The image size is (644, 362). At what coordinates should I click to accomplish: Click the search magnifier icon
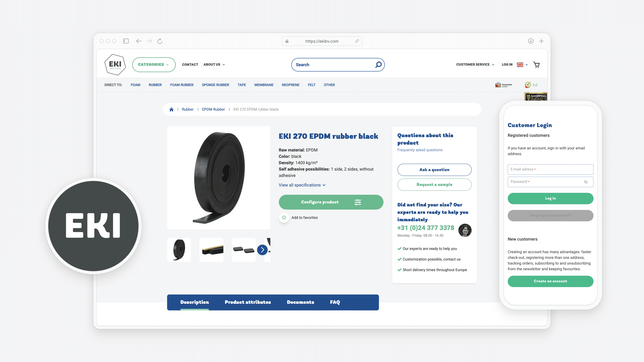378,65
